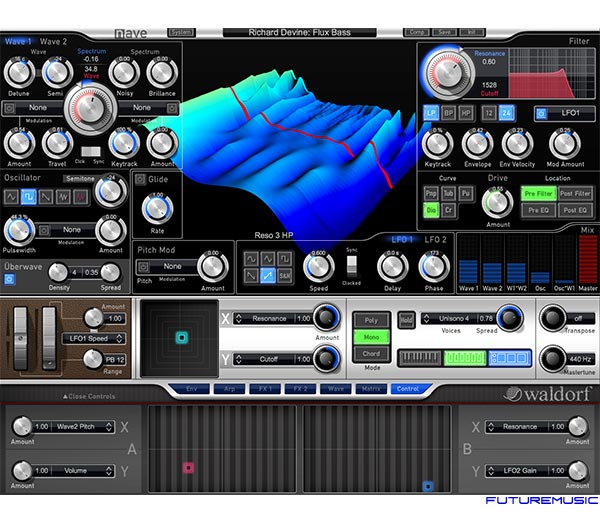This screenshot has height=525, width=600.
Task: Set filter slope to 12 dB
Action: (489, 113)
